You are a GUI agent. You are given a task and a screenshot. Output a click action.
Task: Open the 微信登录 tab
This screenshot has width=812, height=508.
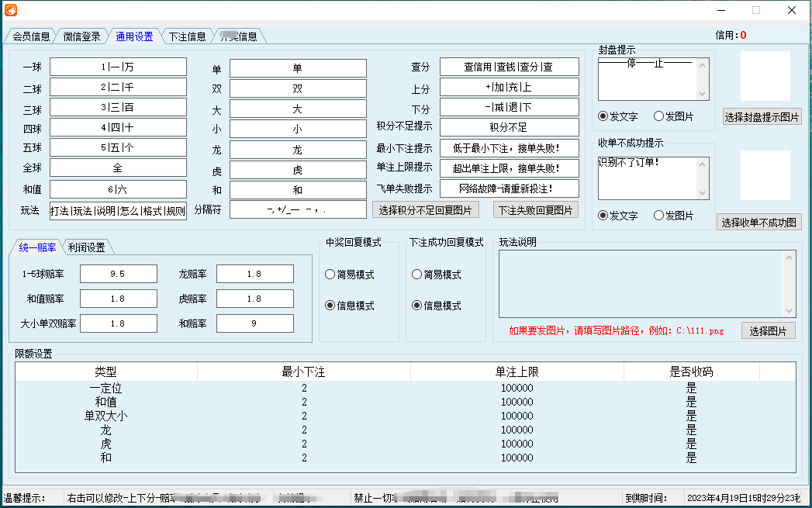(x=81, y=36)
